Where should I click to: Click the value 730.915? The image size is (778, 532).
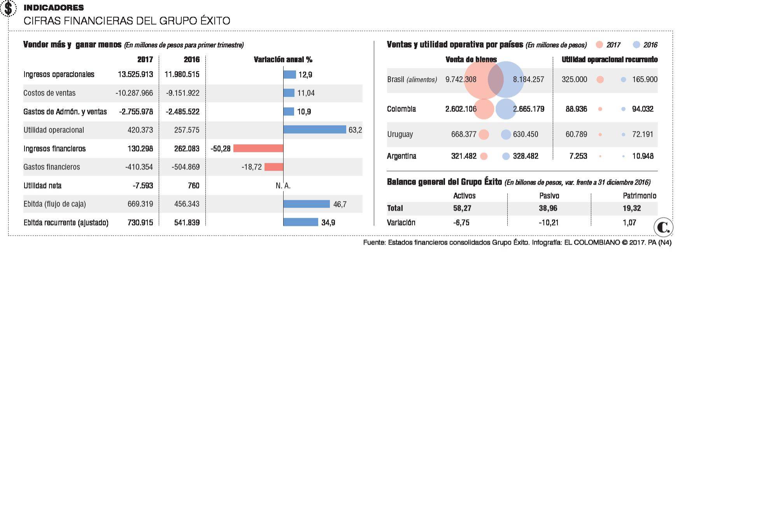click(x=140, y=222)
